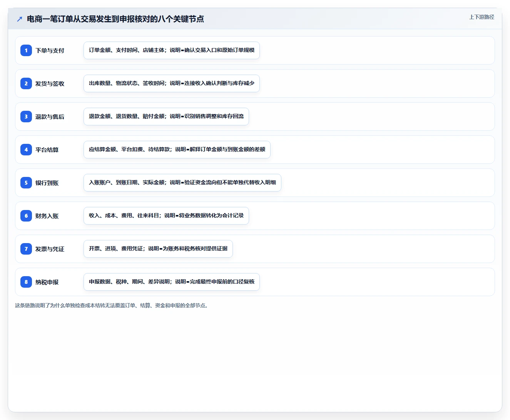Open the 申报数据、税种、期间、差异说明 description box
Viewport: 510px width, 420px height.
(x=172, y=282)
